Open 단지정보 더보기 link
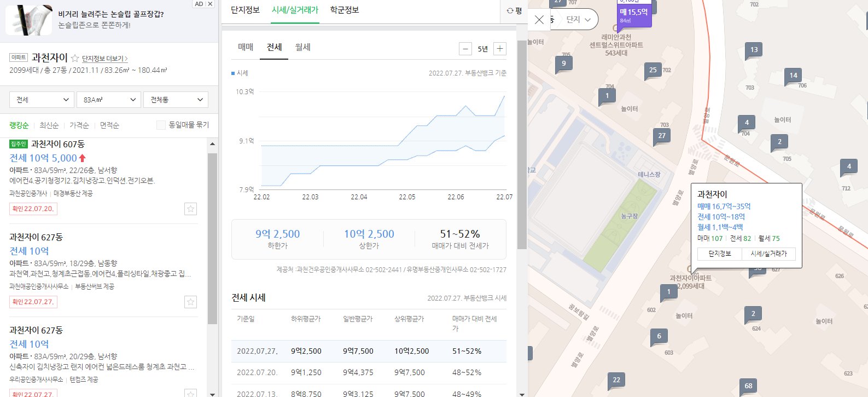 pyautogui.click(x=104, y=59)
